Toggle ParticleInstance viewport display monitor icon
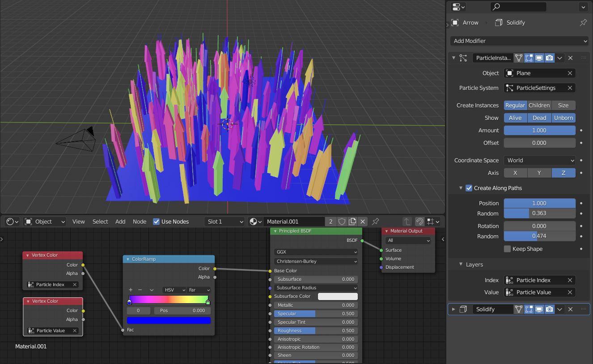 pyautogui.click(x=539, y=58)
